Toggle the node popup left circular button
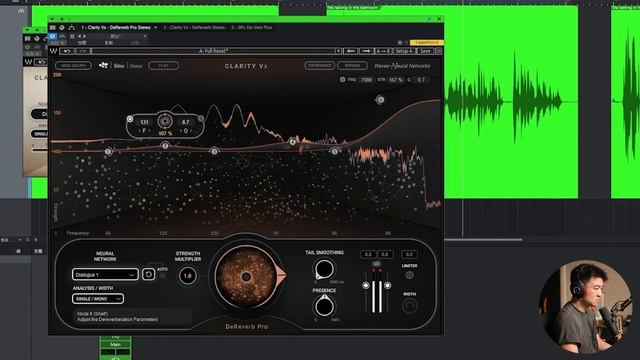The height and width of the screenshot is (360, 640). pos(130,119)
